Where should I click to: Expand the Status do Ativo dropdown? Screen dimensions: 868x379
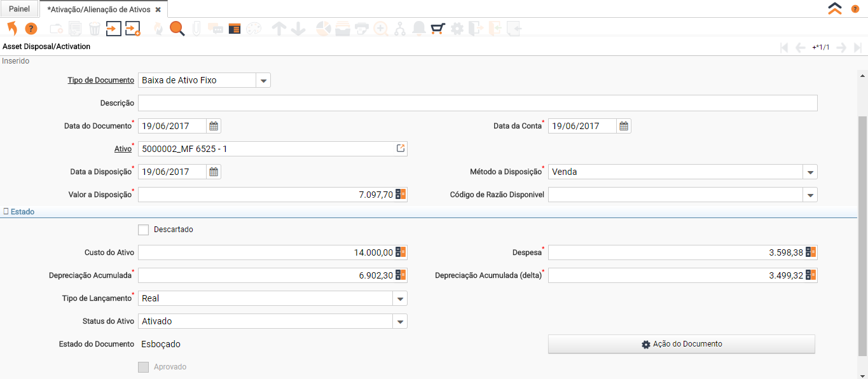(400, 322)
